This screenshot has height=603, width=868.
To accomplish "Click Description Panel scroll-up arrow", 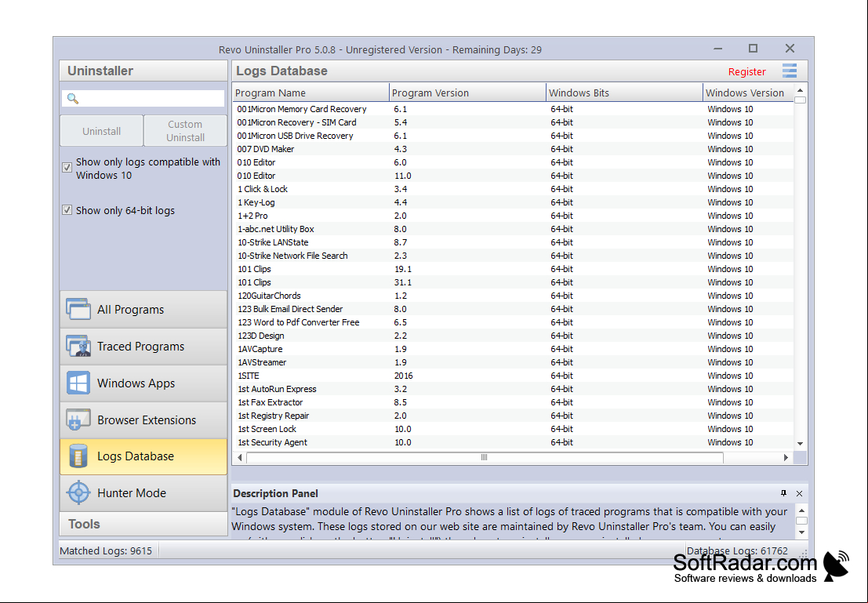I will [801, 510].
